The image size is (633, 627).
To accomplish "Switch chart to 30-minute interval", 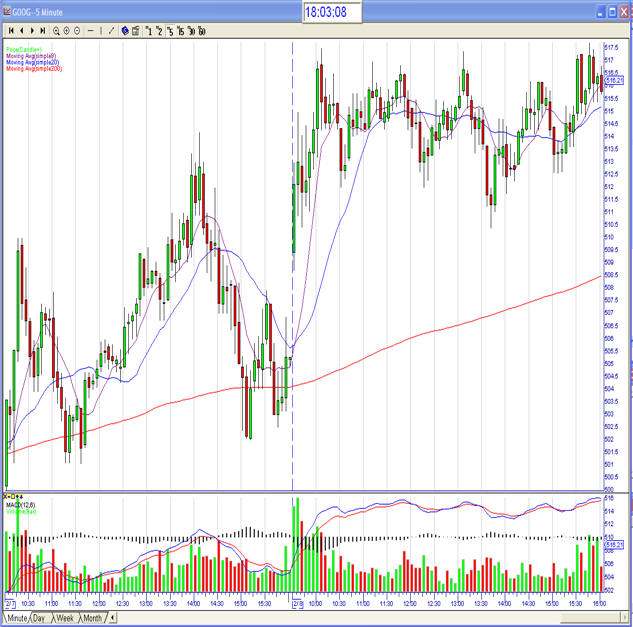I will point(191,31).
